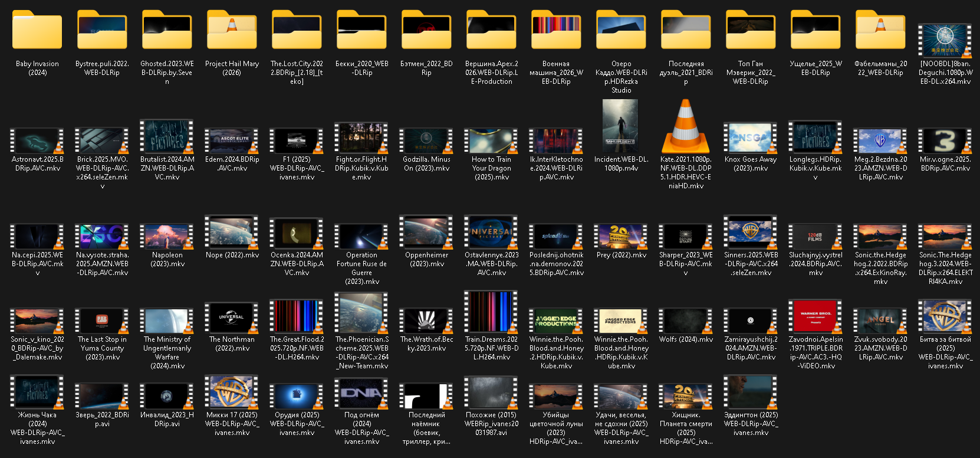Choose the Godzilla Minus One video thumbnail
980x458 pixels.
pos(426,141)
